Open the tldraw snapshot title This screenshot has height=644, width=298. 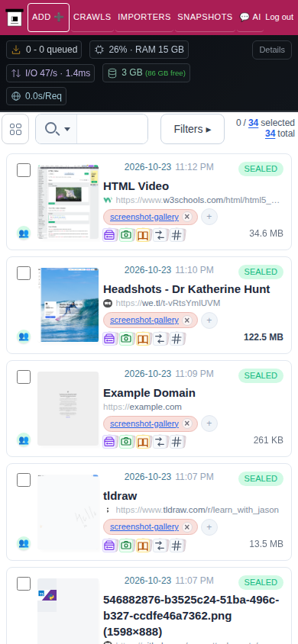(120, 496)
